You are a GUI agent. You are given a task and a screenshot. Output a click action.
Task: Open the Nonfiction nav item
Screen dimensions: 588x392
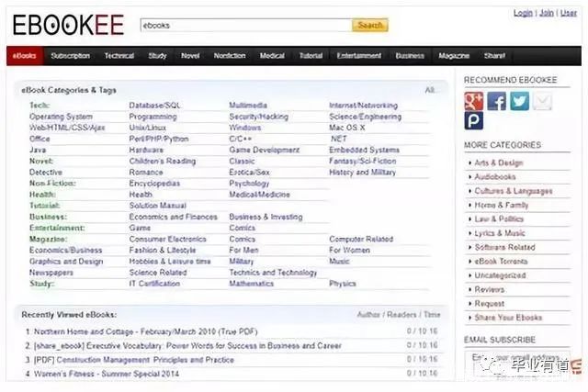pyautogui.click(x=230, y=56)
